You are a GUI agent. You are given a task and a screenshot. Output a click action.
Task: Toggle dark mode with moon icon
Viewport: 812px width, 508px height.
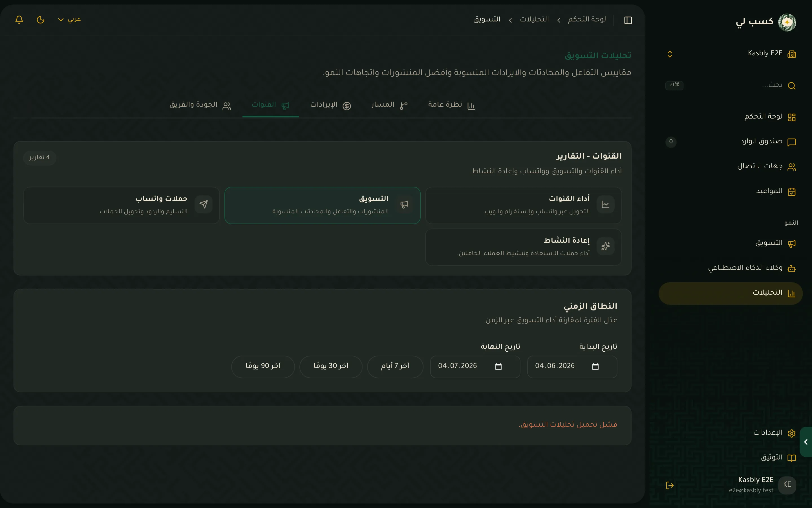pyautogui.click(x=41, y=19)
